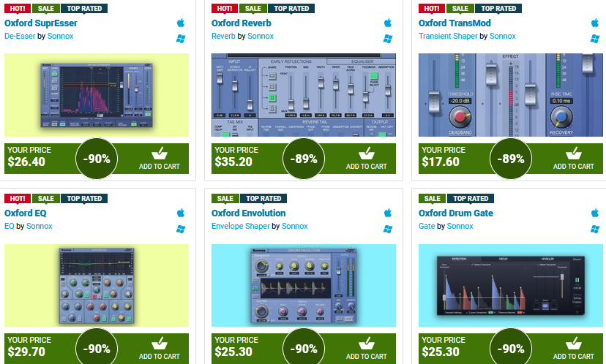Click the Apple icon on Oxford Reverb card
The image size is (606, 364).
point(388,23)
